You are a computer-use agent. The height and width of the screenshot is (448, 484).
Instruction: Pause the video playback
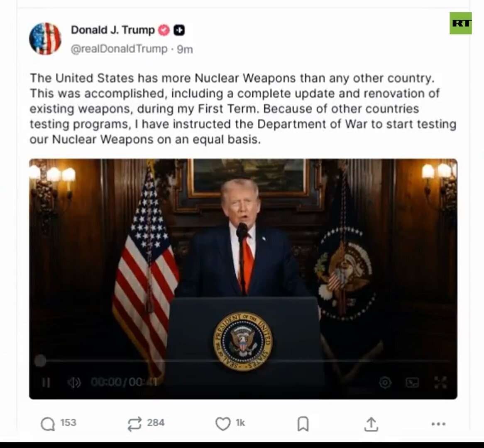[x=46, y=382]
